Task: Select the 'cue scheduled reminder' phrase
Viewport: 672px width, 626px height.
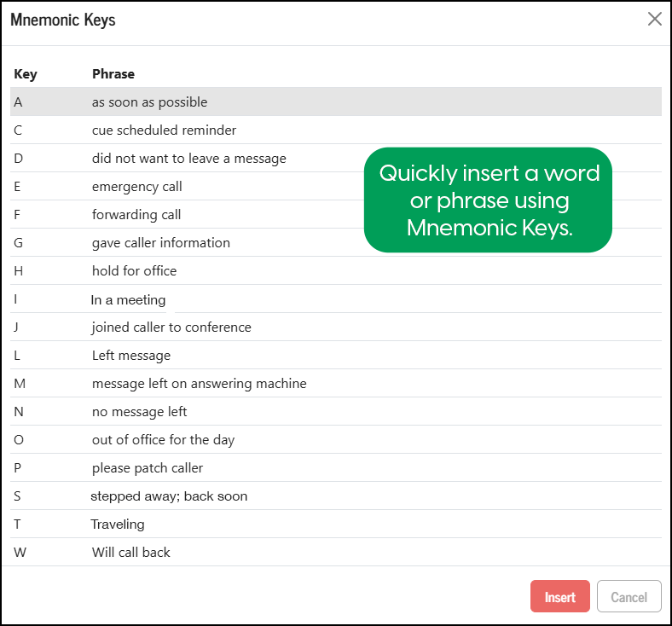Action: [165, 130]
